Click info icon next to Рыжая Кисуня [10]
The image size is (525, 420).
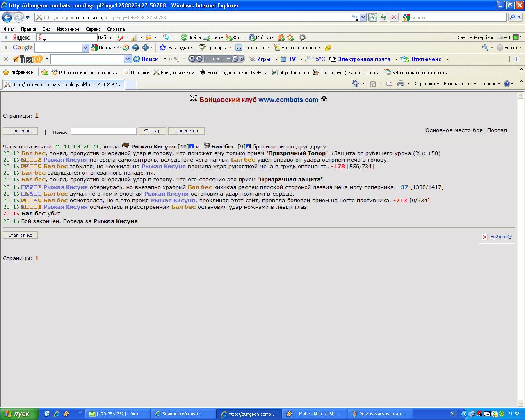tap(192, 146)
